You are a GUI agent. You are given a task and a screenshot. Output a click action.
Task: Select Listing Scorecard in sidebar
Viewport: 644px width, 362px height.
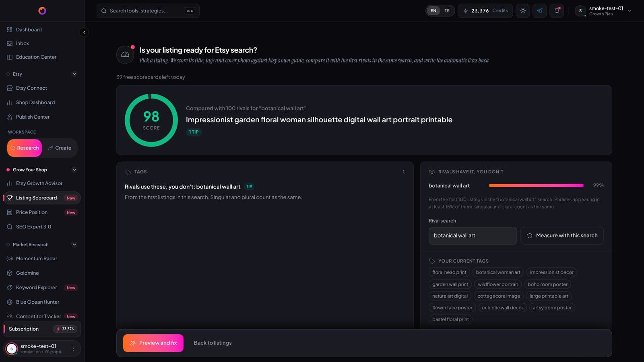(x=42, y=198)
